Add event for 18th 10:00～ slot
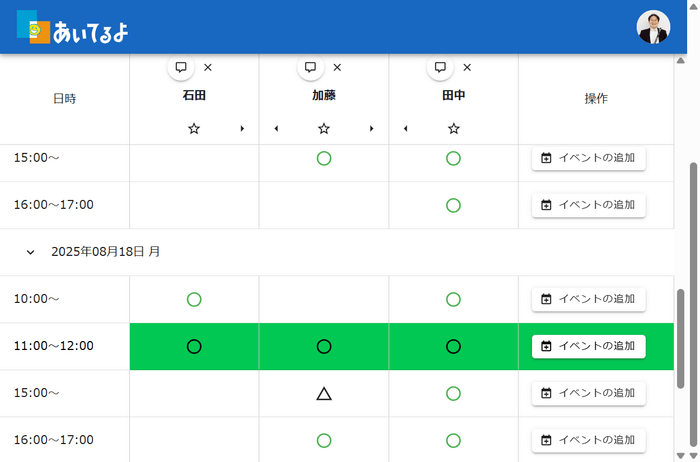 point(588,299)
